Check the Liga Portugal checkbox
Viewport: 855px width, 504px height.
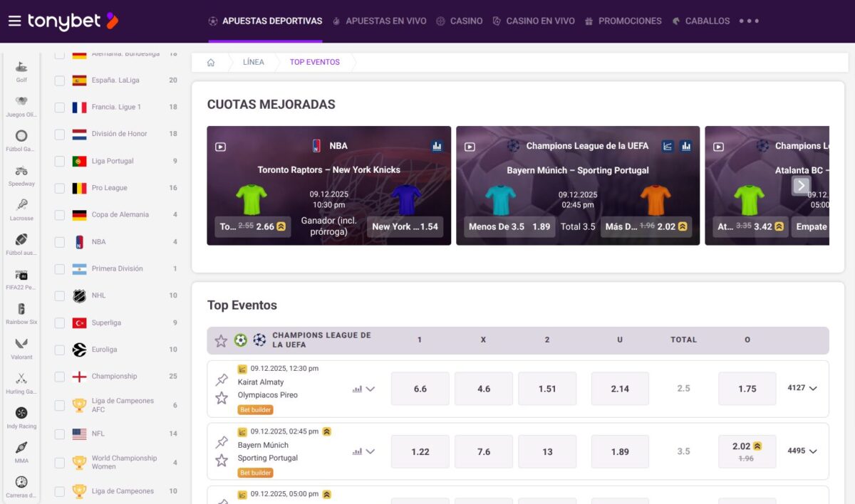(x=60, y=162)
